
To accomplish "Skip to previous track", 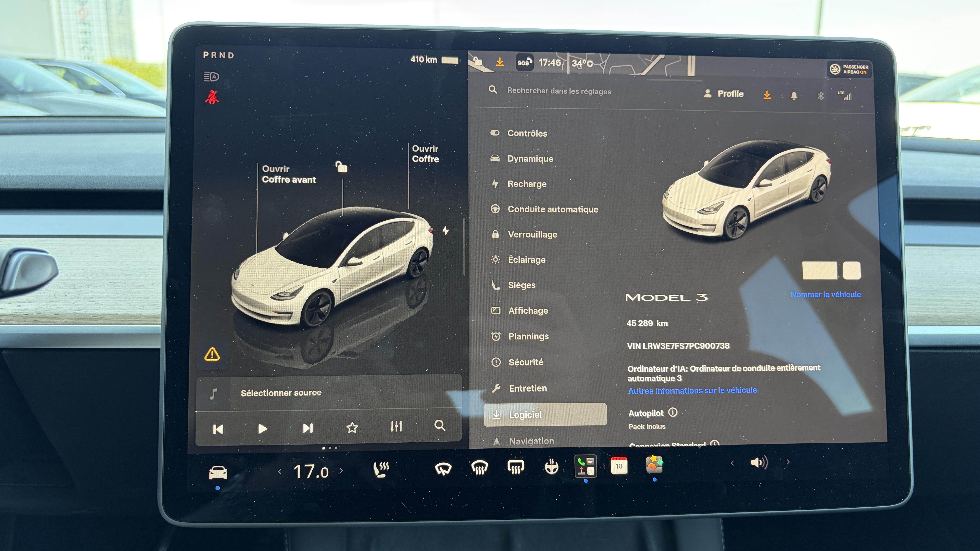I will click(218, 429).
